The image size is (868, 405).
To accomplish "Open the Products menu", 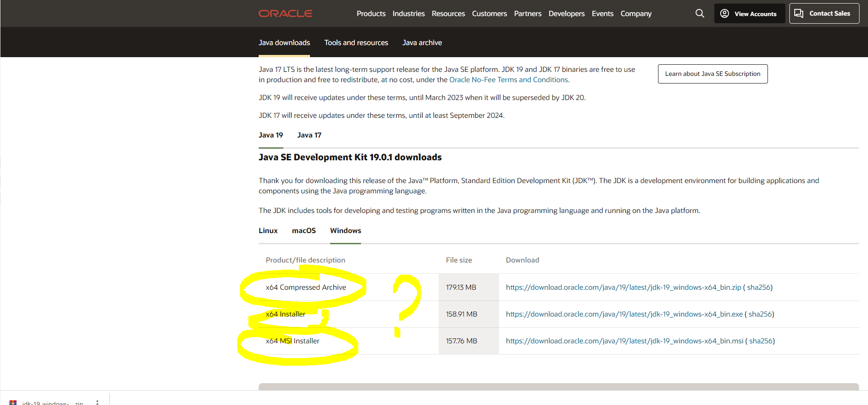I will 371,13.
